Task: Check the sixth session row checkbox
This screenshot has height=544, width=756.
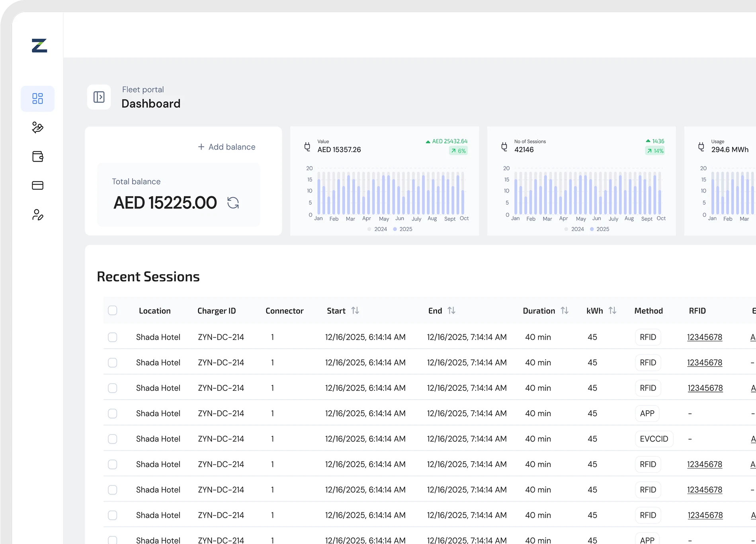Action: (x=113, y=464)
